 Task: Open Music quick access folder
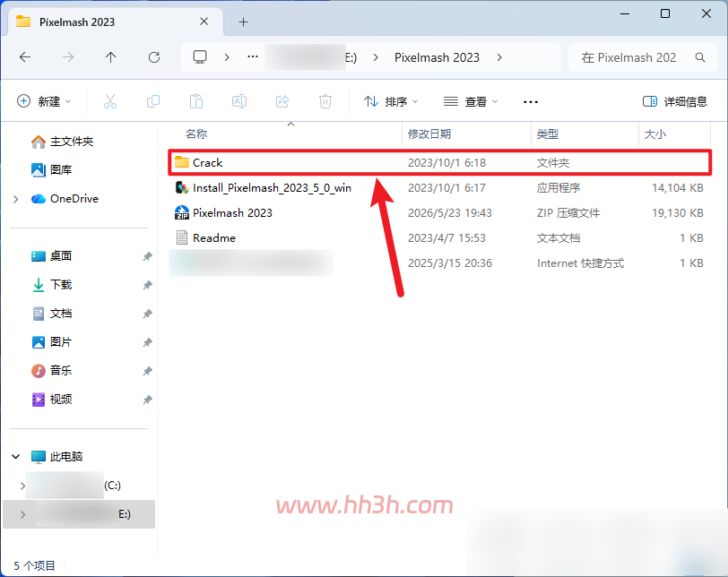click(x=51, y=371)
